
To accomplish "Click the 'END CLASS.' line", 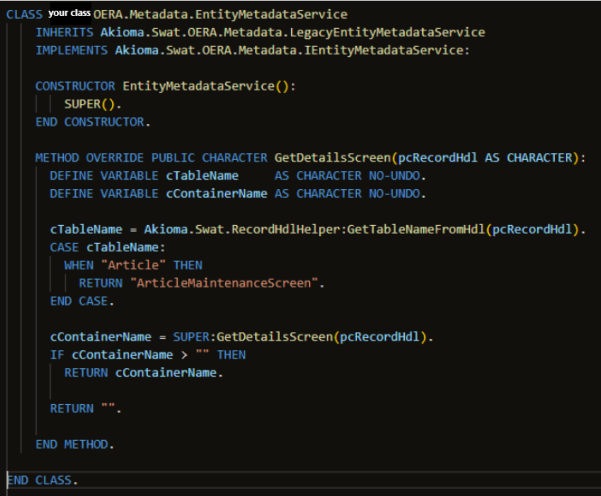I will (x=43, y=480).
